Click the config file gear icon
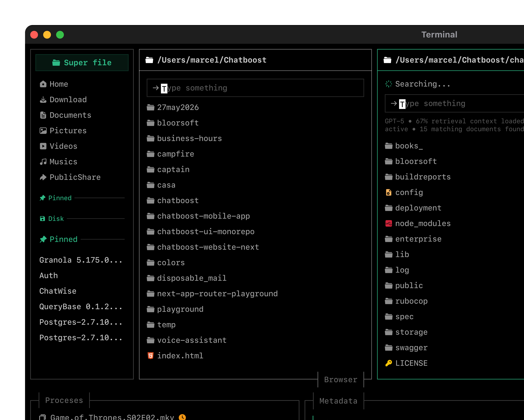Screen dimensions: 524x420 click(x=389, y=192)
